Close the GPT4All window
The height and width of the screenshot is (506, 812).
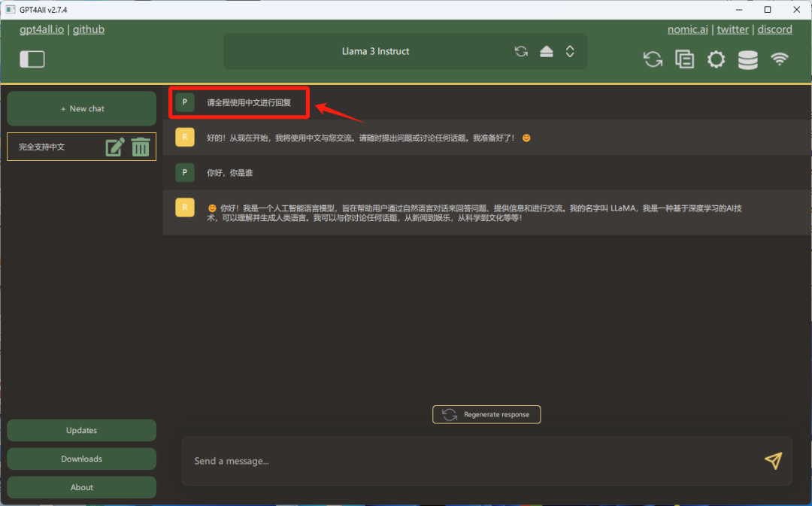[796, 10]
